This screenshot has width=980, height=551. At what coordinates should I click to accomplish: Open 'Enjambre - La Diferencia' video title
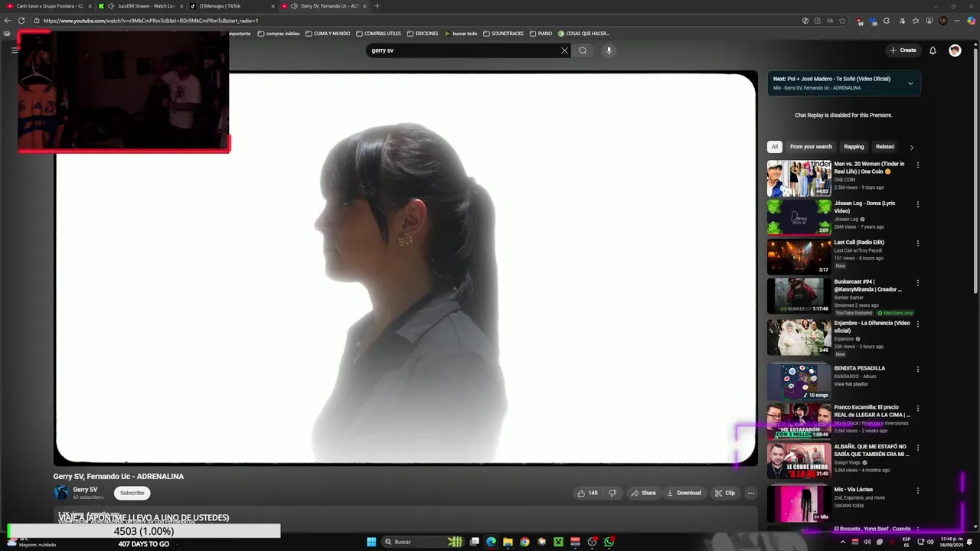[x=872, y=327]
